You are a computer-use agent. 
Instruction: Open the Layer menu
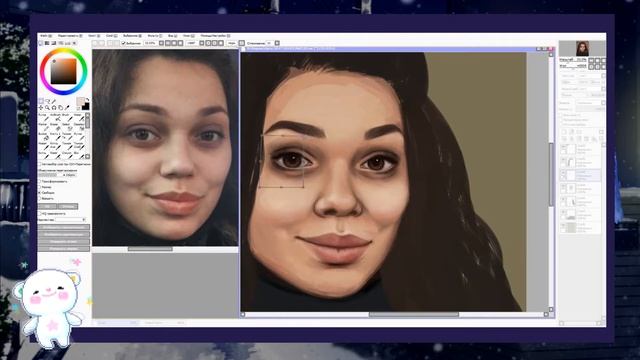(112, 36)
